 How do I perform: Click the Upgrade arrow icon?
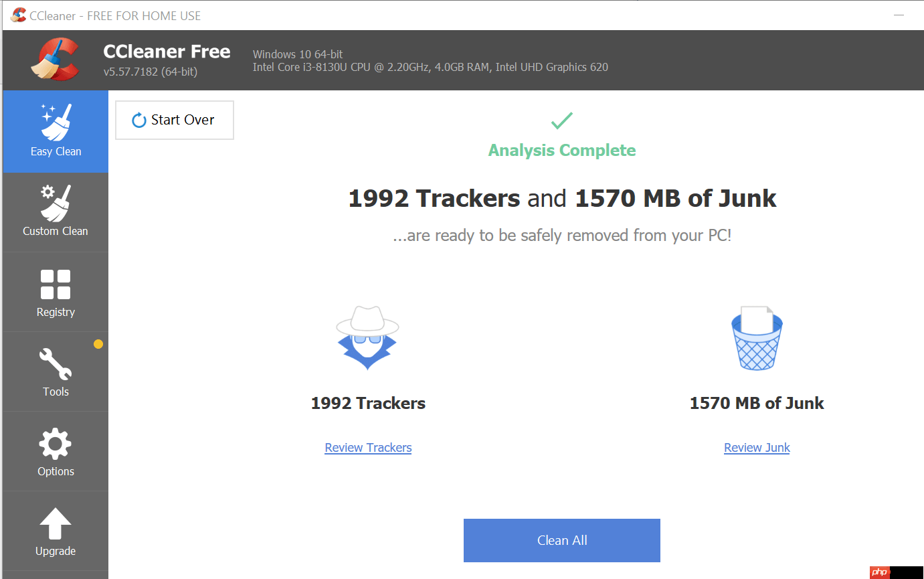56,523
